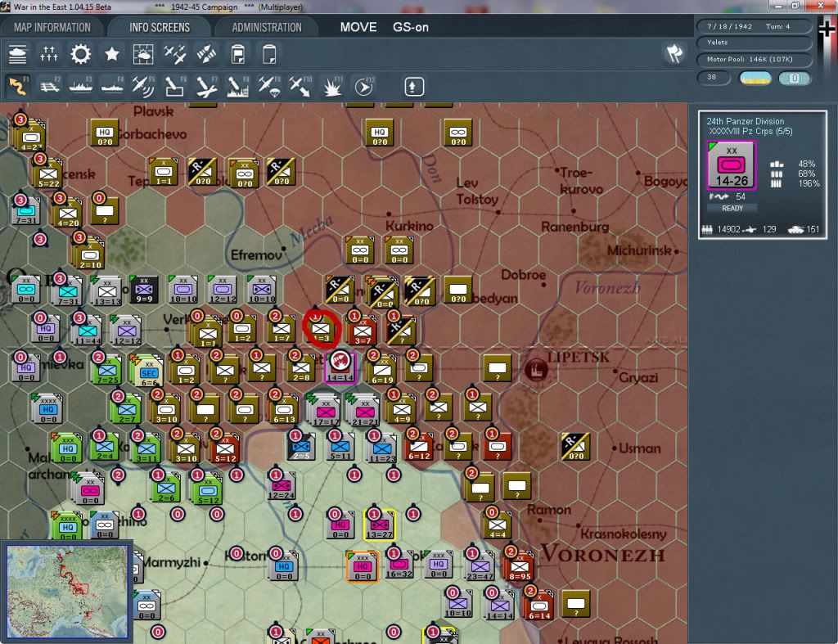Open the Order of Battle screen icon
The width and height of the screenshot is (838, 644).
tap(18, 55)
